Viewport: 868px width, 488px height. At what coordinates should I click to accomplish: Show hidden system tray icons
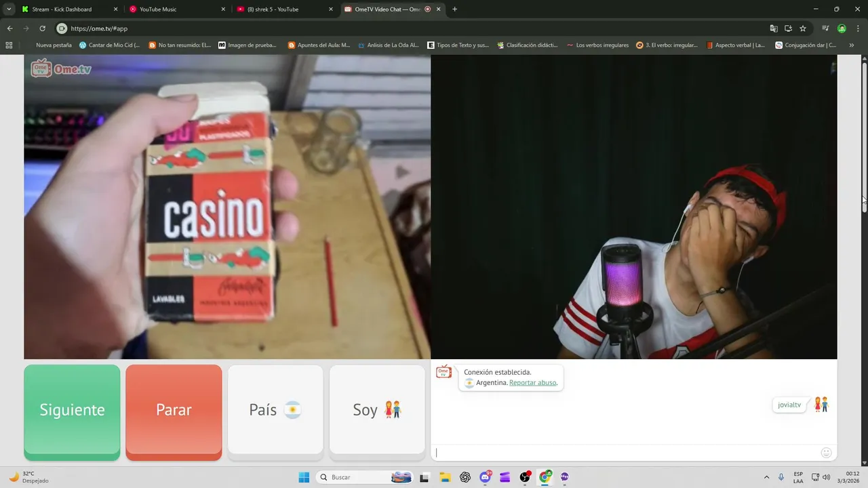tap(767, 477)
